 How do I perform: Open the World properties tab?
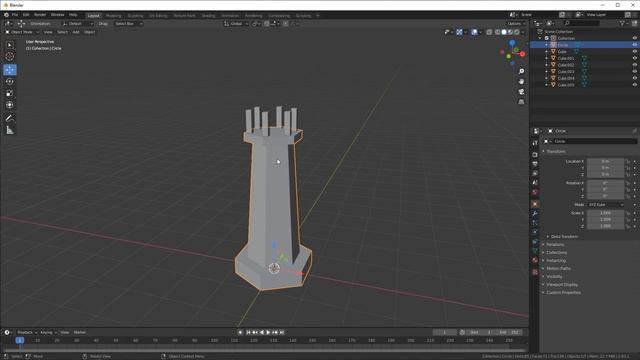click(535, 192)
